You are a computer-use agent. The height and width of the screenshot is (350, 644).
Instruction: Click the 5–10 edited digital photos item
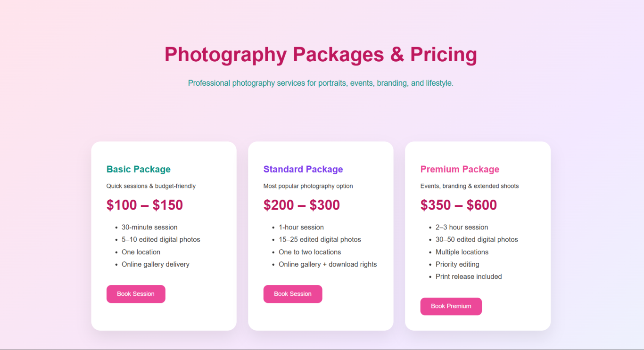coord(161,239)
